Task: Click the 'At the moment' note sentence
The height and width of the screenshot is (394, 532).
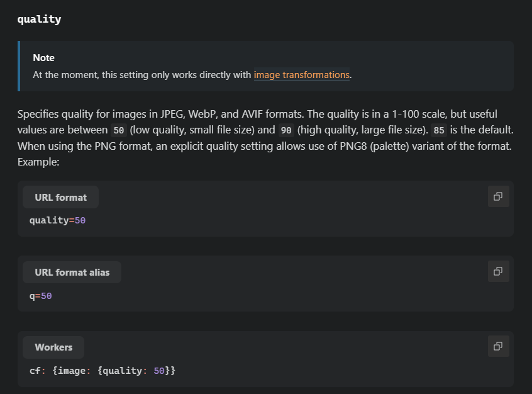Action: (x=142, y=75)
